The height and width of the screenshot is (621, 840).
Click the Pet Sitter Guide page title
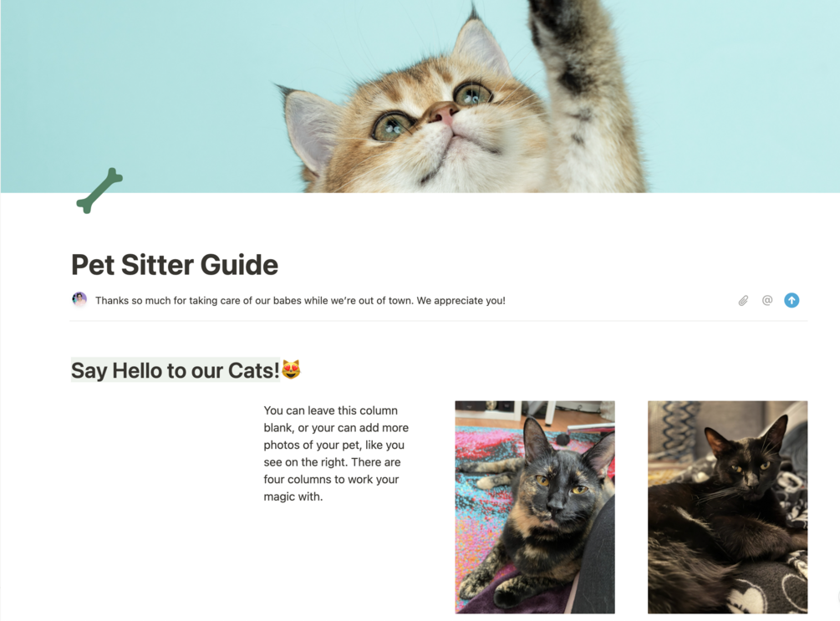click(175, 265)
